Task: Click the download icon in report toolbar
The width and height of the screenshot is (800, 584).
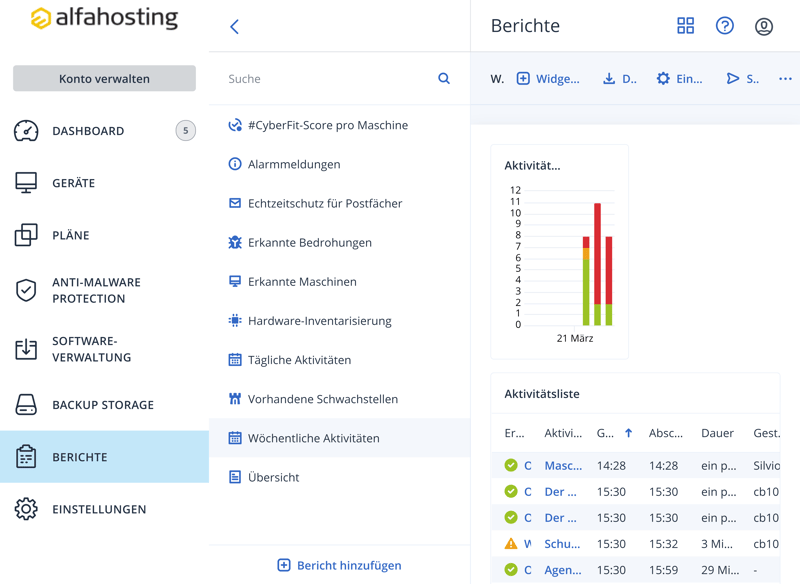Action: pyautogui.click(x=609, y=79)
